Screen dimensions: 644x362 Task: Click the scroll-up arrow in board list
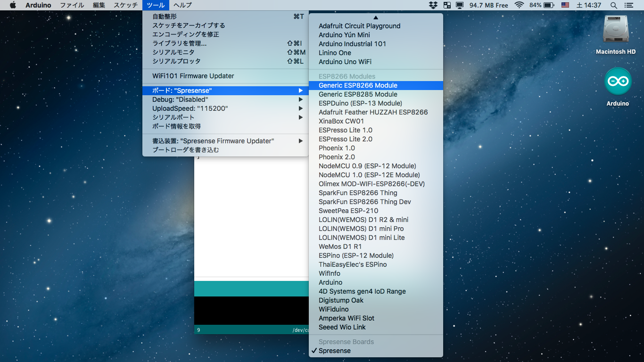point(376,17)
